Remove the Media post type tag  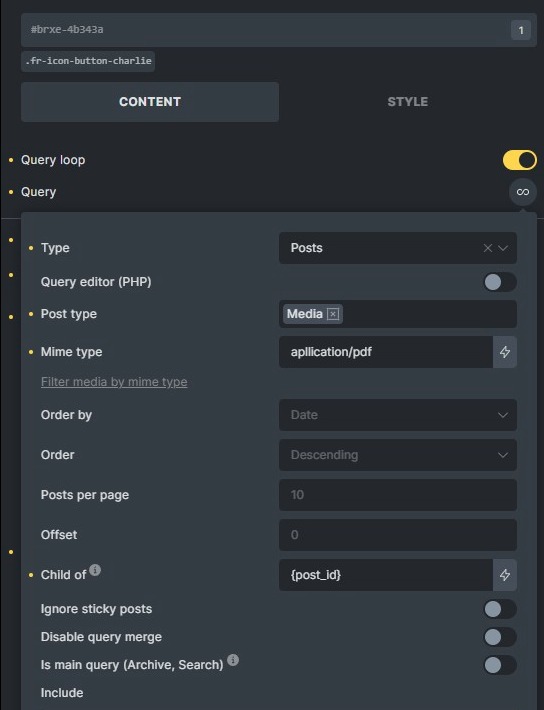(x=333, y=314)
